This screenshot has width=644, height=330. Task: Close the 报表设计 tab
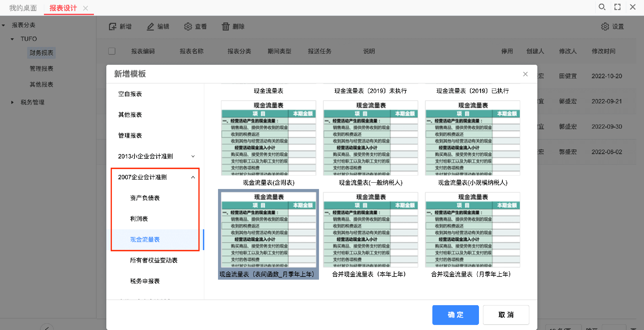[86, 8]
